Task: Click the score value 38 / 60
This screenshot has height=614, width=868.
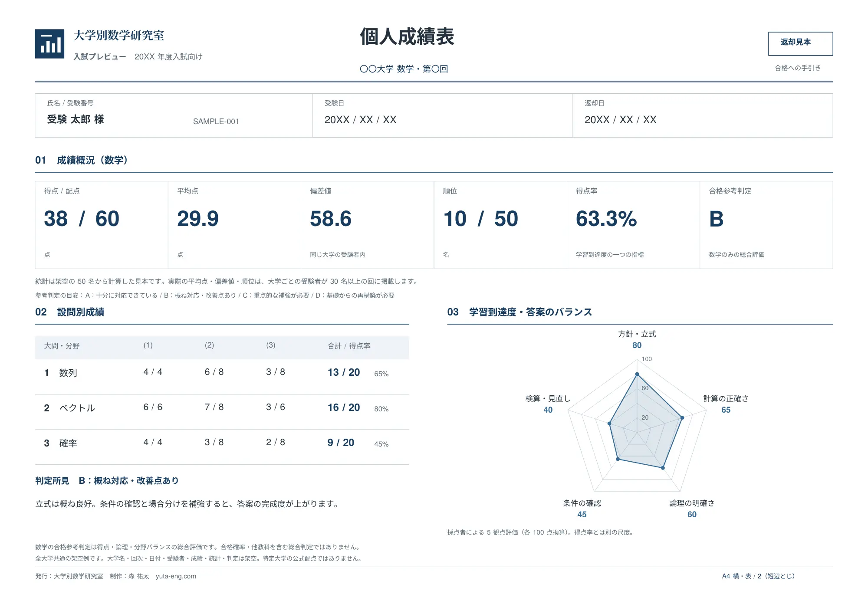Action: tap(82, 219)
